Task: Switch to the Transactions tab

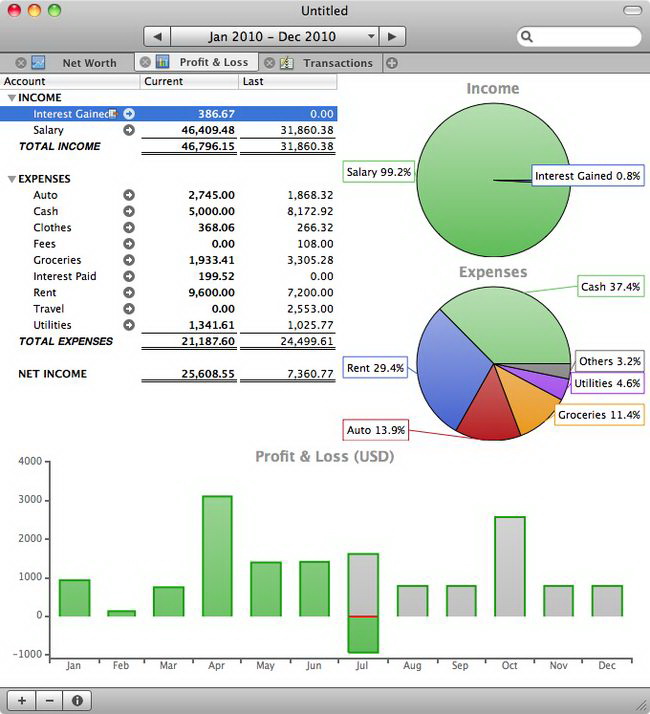Action: tap(337, 63)
